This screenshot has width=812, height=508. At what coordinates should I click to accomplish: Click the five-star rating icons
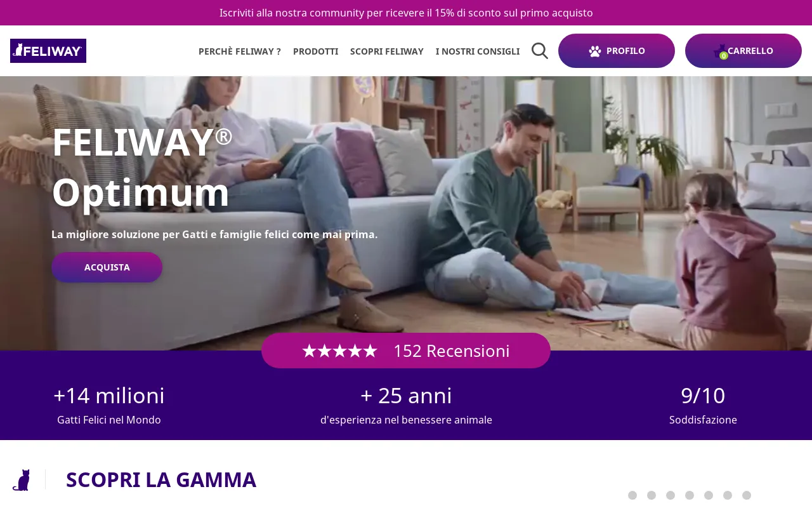point(340,351)
